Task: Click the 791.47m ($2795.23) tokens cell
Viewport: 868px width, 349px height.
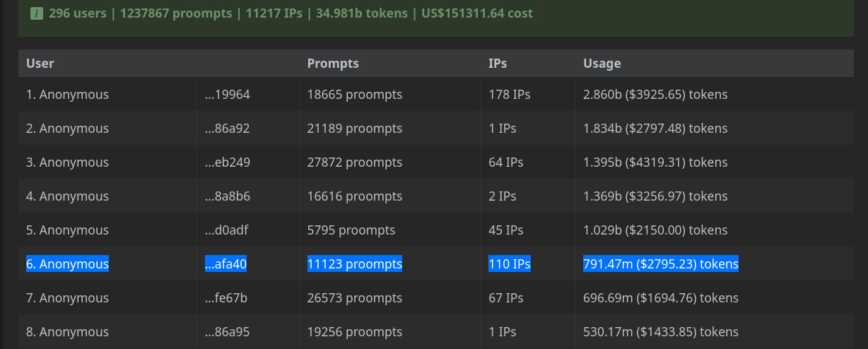Action: (661, 264)
